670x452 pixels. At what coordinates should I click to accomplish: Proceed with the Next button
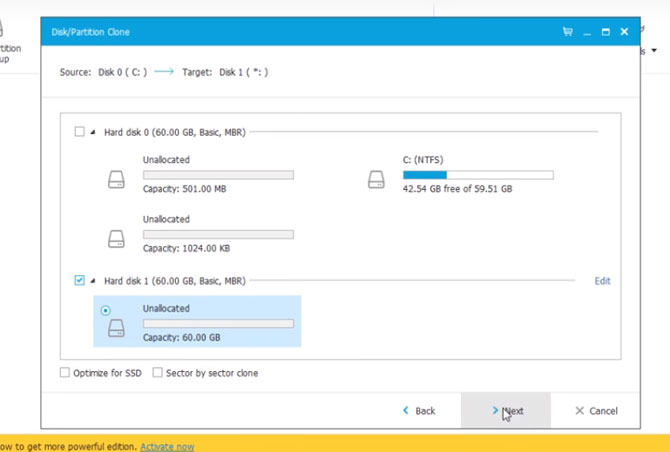coord(505,410)
